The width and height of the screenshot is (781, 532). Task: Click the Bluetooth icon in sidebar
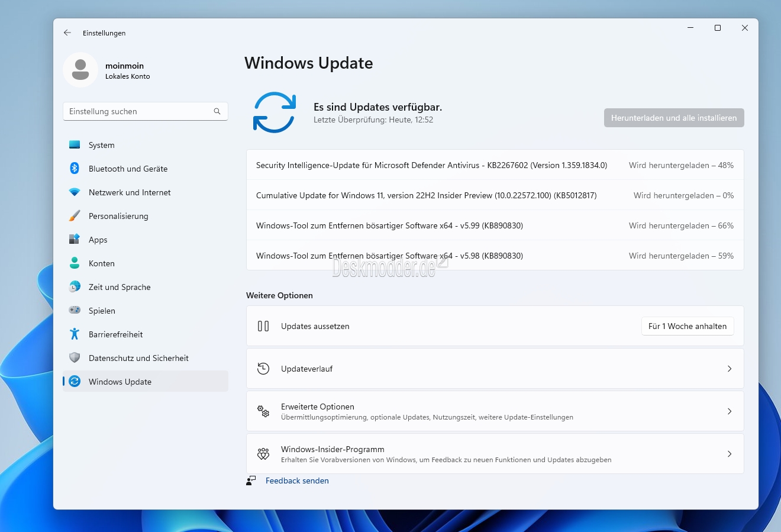click(75, 169)
